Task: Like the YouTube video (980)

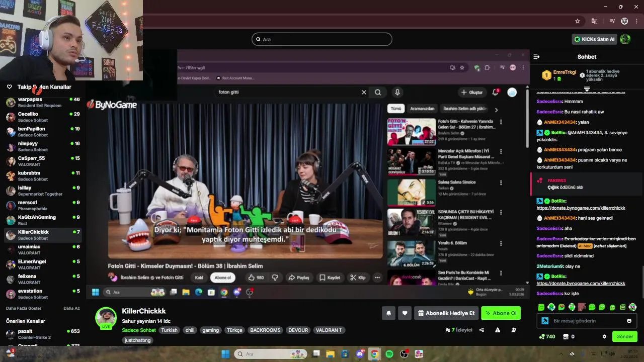Action: 256,278
